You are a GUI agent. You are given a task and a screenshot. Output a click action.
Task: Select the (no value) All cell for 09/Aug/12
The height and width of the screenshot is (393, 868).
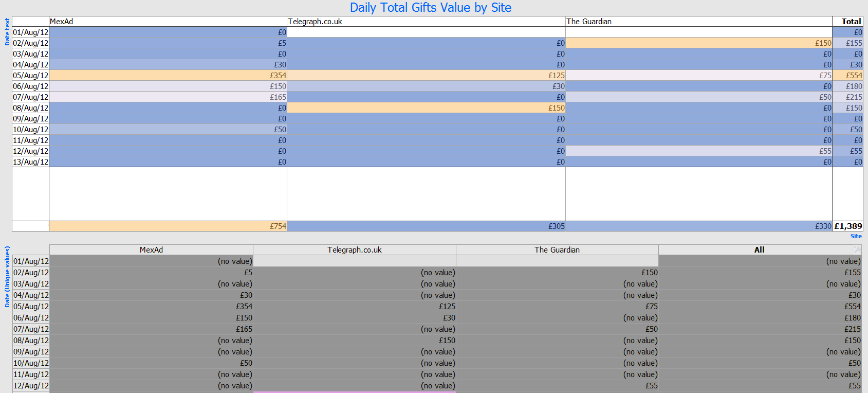point(760,352)
